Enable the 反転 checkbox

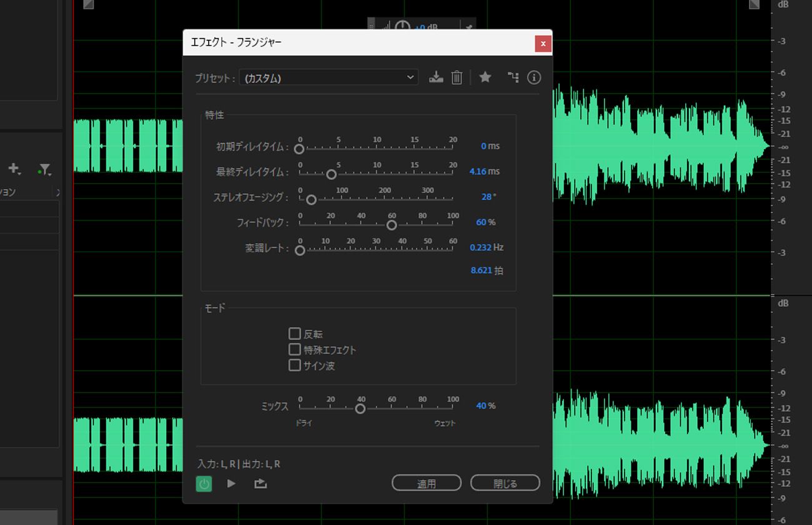click(295, 334)
